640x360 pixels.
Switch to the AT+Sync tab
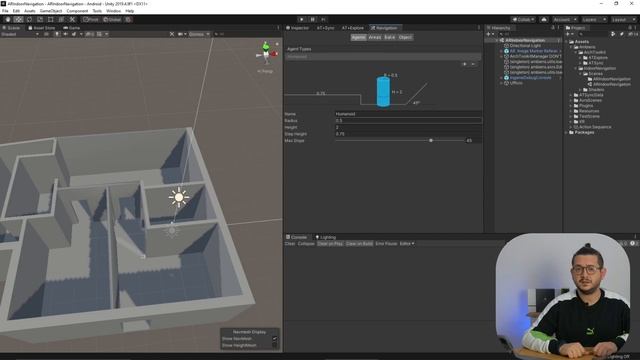point(325,28)
